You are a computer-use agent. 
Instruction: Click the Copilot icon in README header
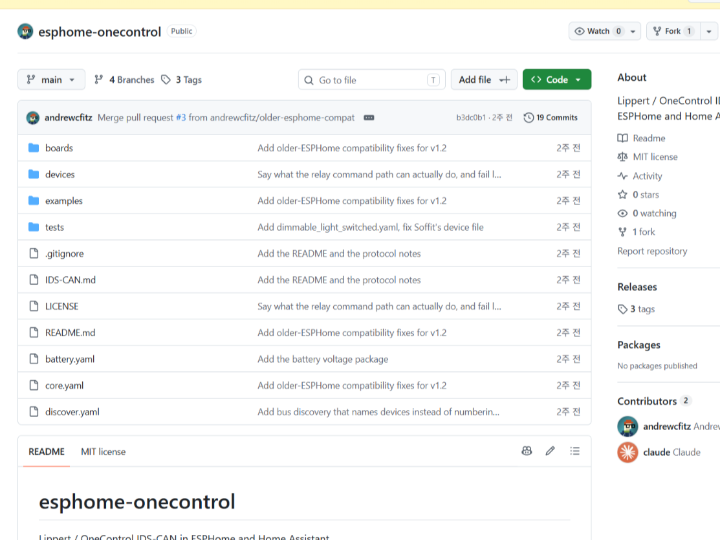[x=527, y=451]
